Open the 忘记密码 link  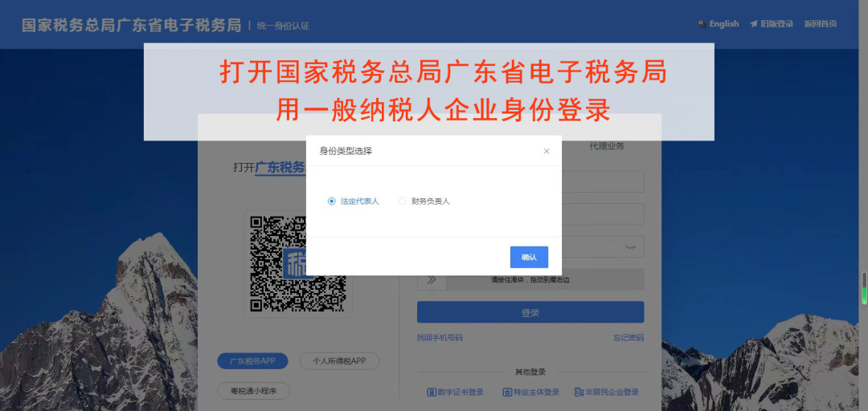628,337
